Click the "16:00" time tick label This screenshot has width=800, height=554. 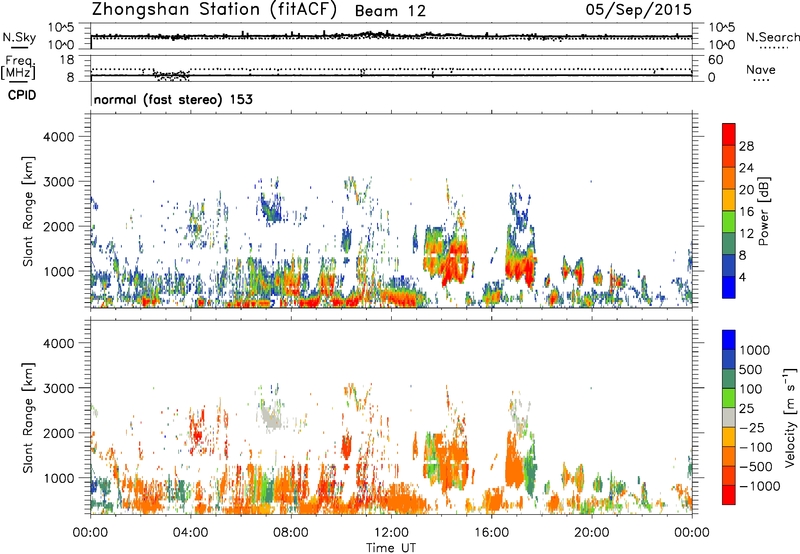491,533
